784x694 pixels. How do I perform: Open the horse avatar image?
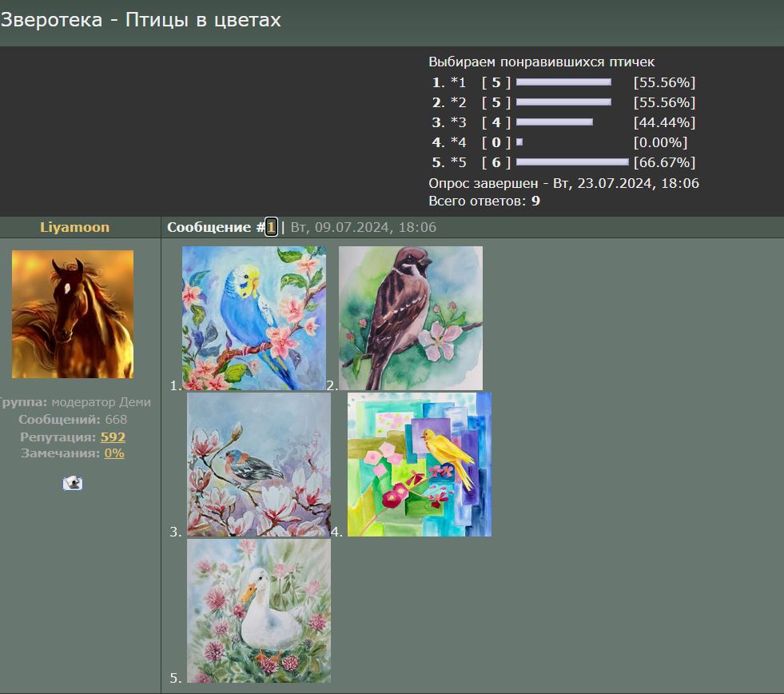click(x=73, y=314)
